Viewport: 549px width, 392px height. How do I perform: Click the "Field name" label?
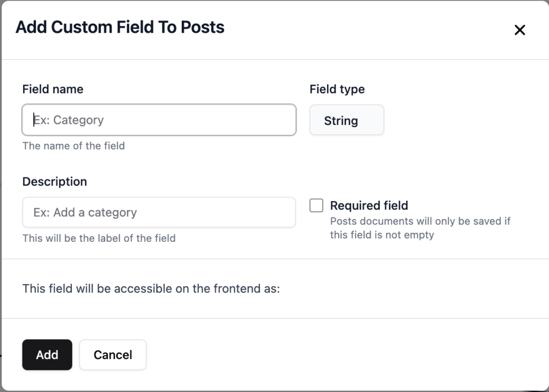pos(53,89)
